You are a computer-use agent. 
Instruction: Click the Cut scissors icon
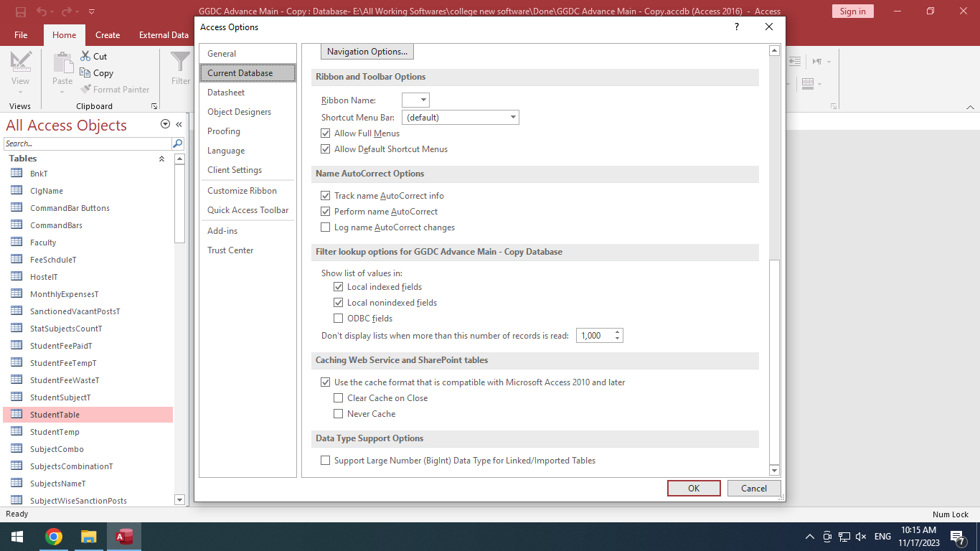coord(85,56)
